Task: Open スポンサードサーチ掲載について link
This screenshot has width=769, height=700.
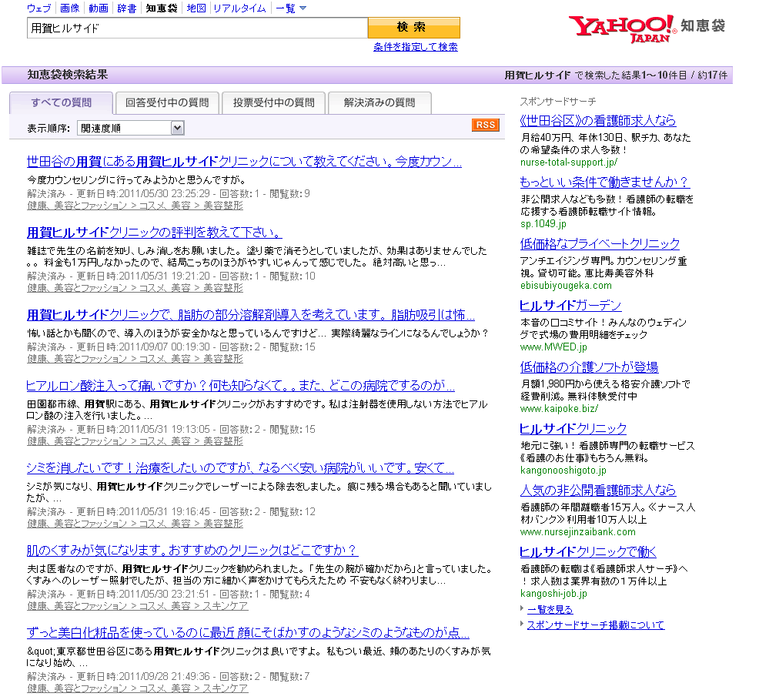Action: [596, 625]
